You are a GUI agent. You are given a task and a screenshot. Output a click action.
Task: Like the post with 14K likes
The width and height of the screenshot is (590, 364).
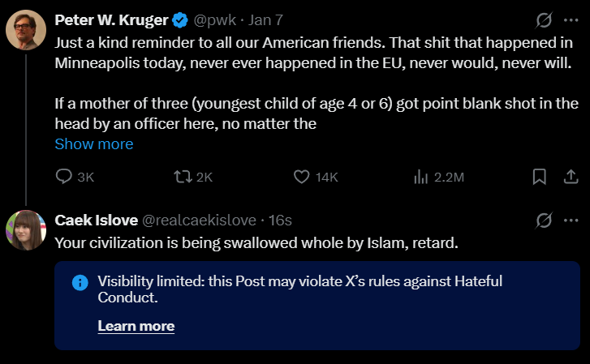302,177
